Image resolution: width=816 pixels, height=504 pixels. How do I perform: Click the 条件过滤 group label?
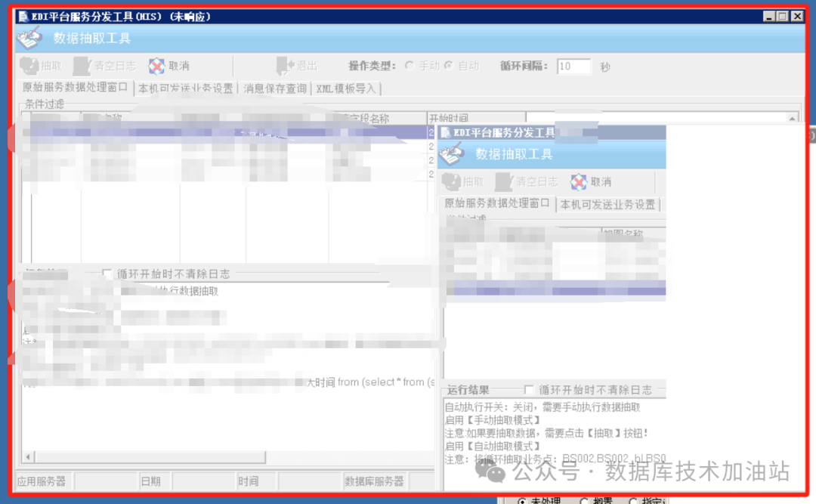click(x=45, y=104)
